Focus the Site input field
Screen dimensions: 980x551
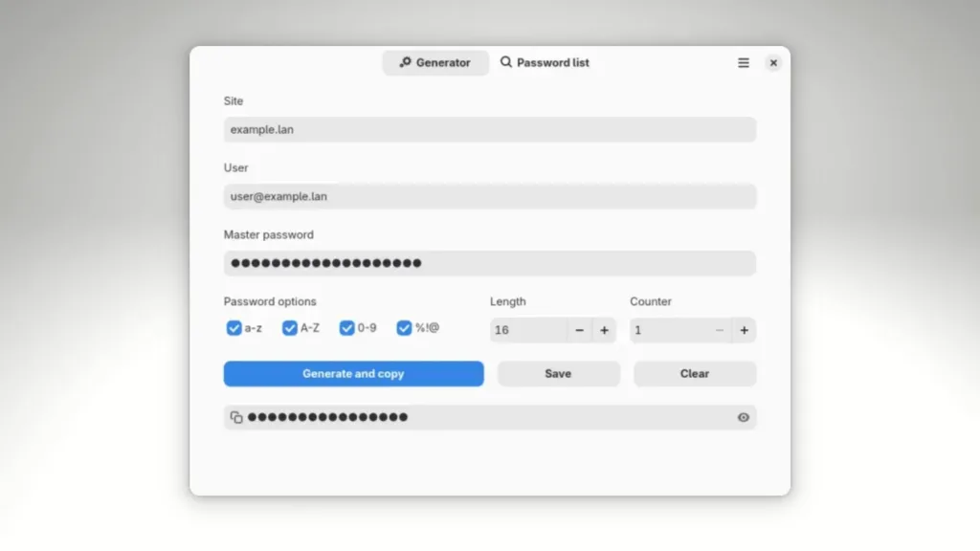coord(490,129)
